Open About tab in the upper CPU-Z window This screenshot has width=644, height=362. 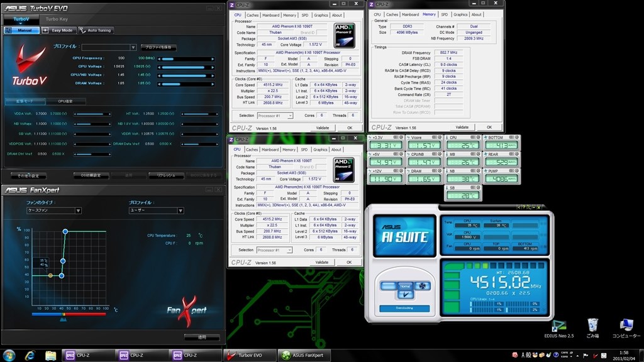337,15
